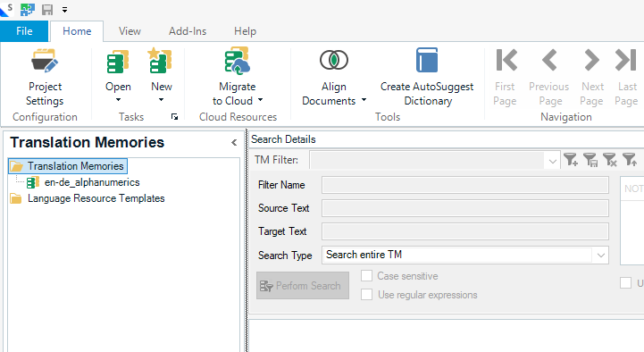This screenshot has height=352, width=644.
Task: Expand the Align Documents dropdown arrow
Action: 364,100
